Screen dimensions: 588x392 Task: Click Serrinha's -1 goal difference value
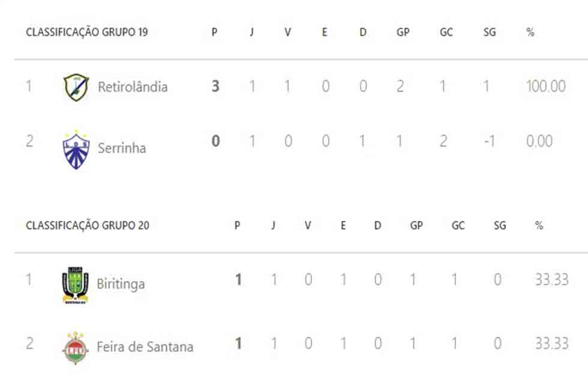pos(490,142)
